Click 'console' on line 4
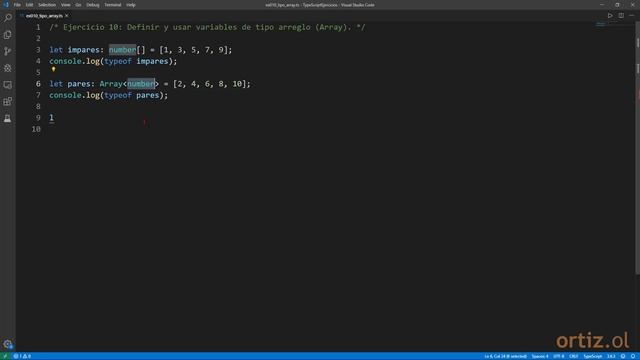Image resolution: width=640 pixels, height=360 pixels. pos(65,61)
